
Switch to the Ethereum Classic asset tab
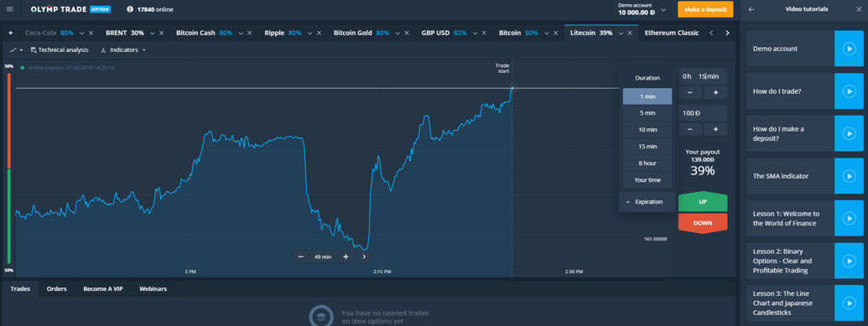(x=672, y=34)
